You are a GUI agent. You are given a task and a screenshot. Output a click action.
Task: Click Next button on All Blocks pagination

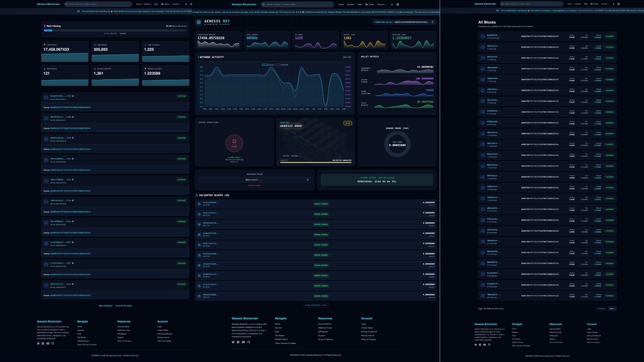612,309
